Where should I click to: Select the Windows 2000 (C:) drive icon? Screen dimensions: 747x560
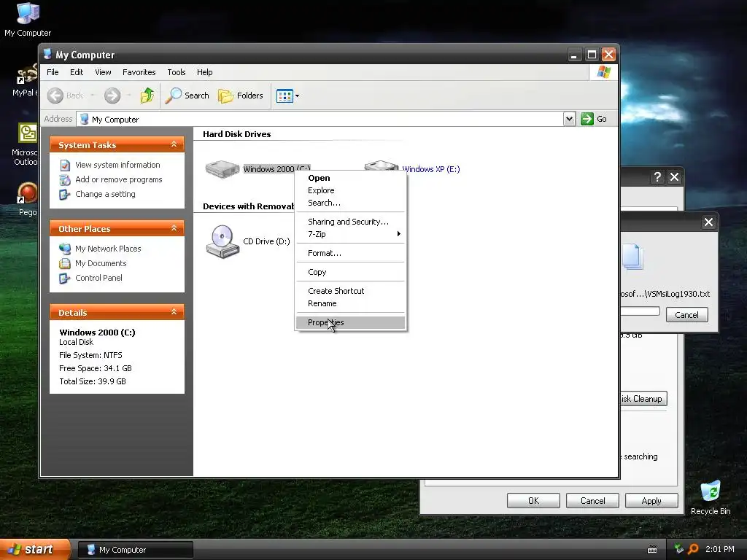point(222,169)
